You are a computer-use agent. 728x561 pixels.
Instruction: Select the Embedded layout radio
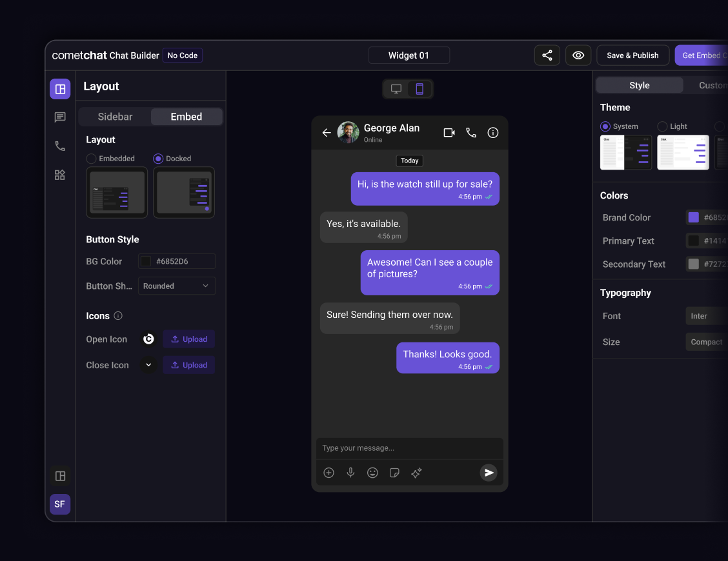[x=92, y=159]
